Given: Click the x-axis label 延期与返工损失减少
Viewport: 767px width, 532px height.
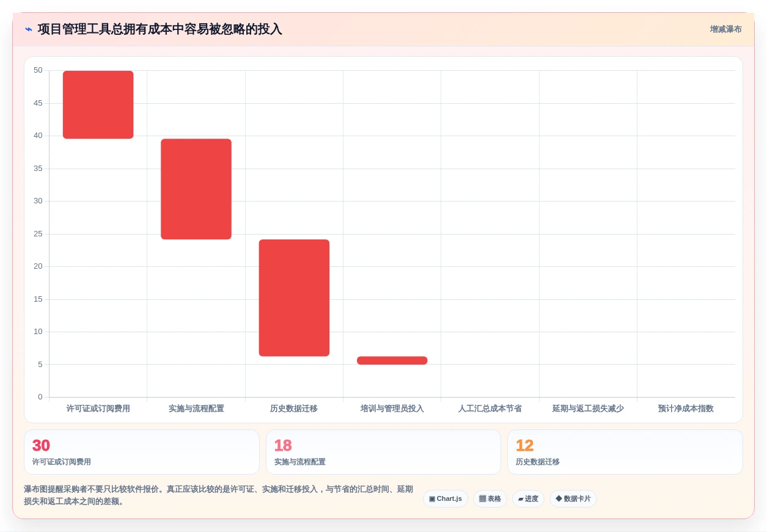Looking at the screenshot, I should point(588,408).
